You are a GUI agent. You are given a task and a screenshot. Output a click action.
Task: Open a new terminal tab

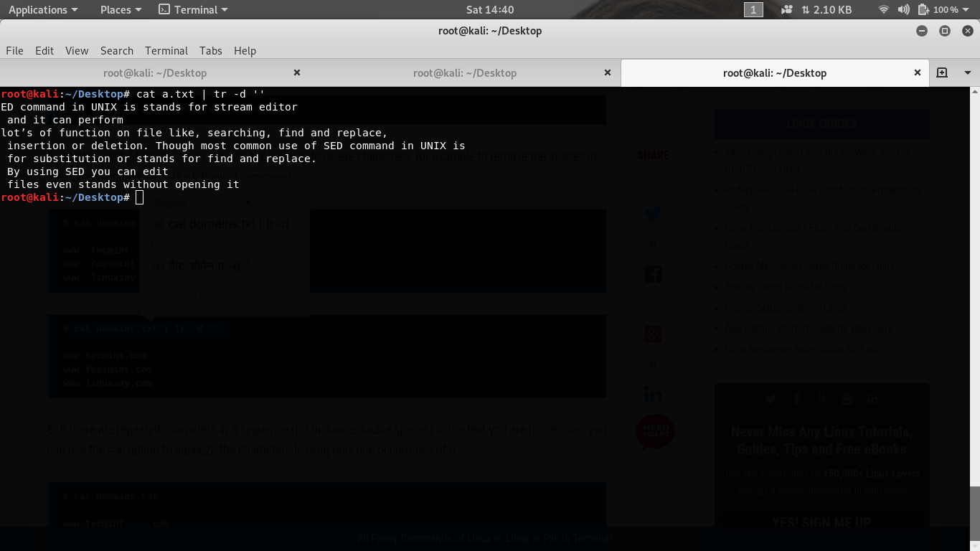(x=943, y=72)
